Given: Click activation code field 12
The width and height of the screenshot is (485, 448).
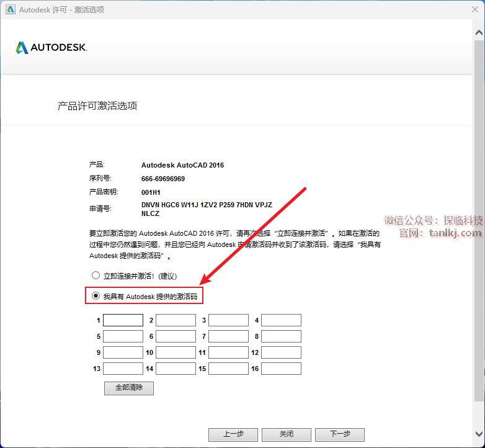Looking at the screenshot, I should click(281, 352).
